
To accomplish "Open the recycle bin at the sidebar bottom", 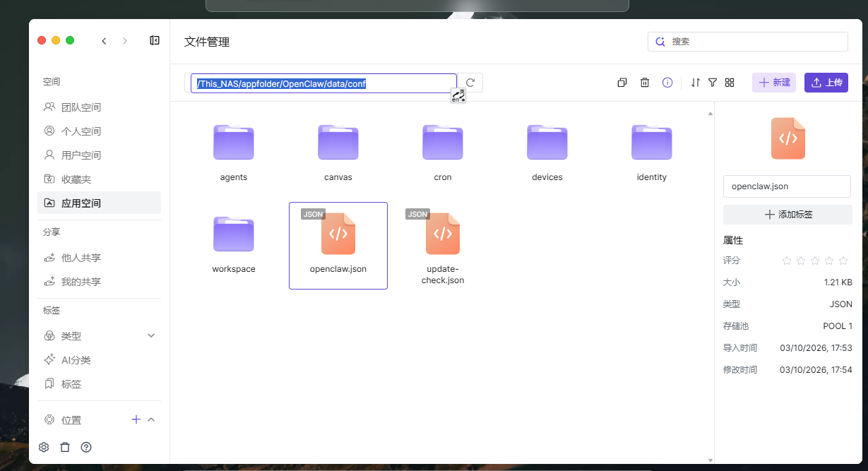I will pyautogui.click(x=65, y=447).
